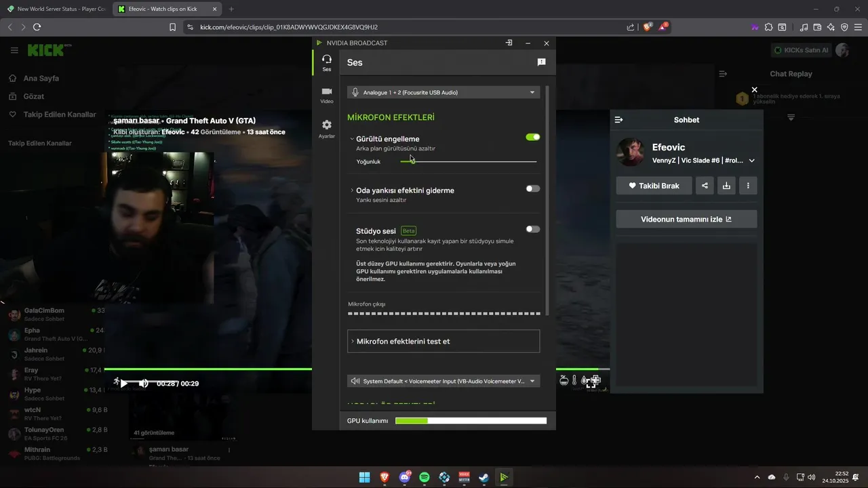Collapse the Sohbet panel icon
Image resolution: width=868 pixels, height=488 pixels.
click(618, 120)
